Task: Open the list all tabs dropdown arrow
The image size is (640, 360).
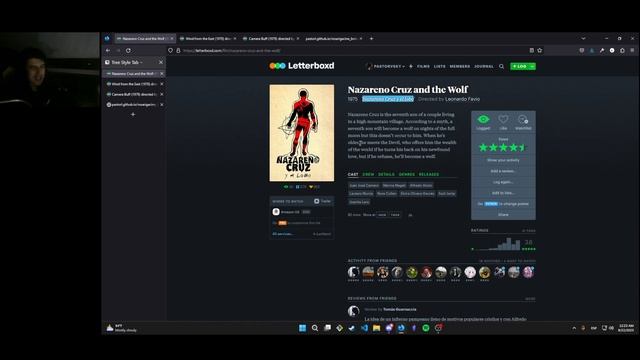Action: pyautogui.click(x=583, y=38)
